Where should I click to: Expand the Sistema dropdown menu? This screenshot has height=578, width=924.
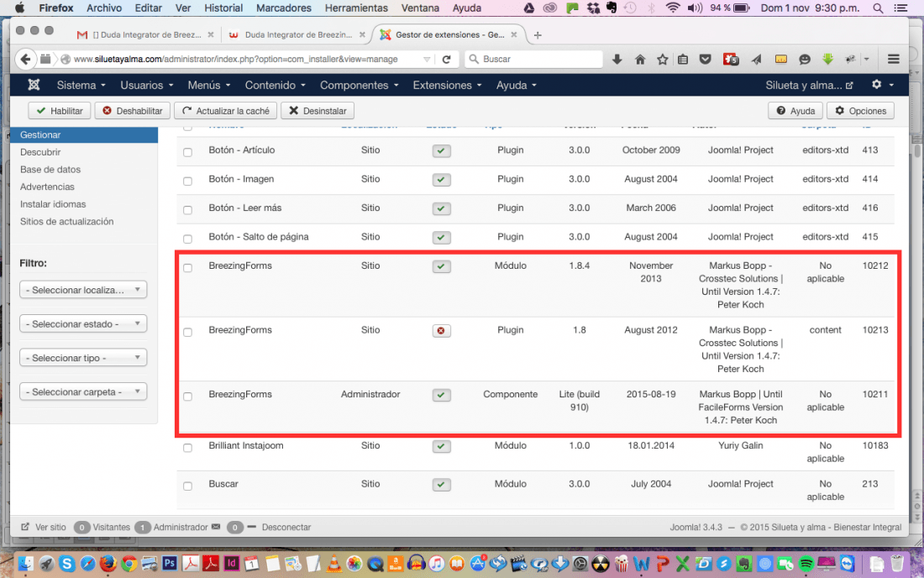pos(81,86)
